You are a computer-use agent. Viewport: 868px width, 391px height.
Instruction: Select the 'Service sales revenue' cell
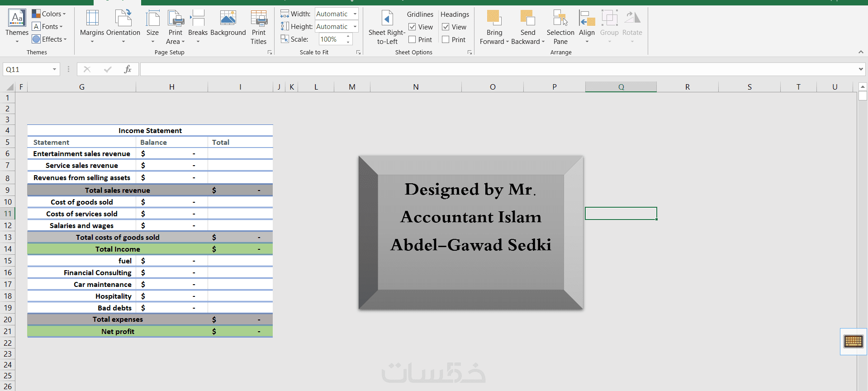(x=82, y=166)
